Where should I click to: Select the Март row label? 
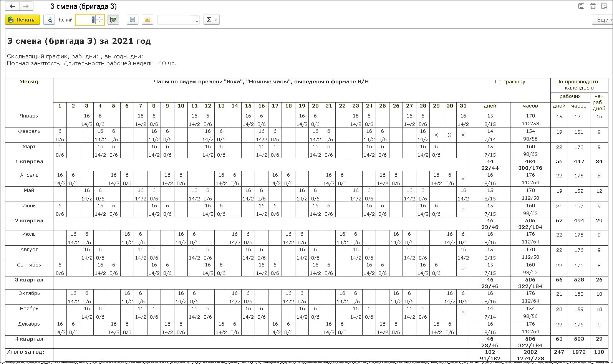(29, 146)
